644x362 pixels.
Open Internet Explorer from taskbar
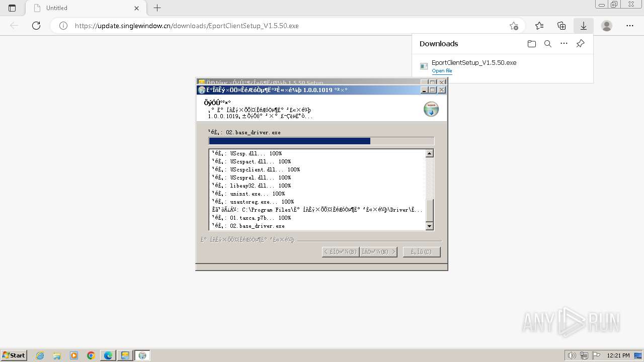click(x=40, y=355)
